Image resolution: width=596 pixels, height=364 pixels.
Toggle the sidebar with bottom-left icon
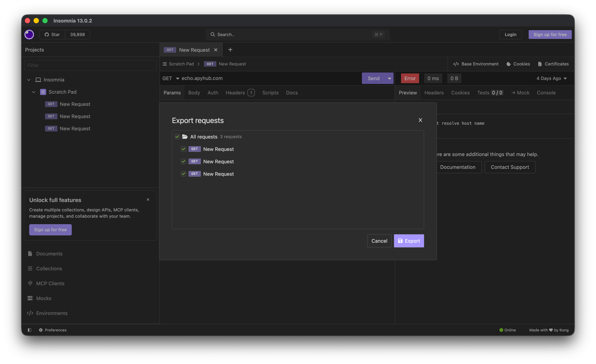(x=30, y=330)
